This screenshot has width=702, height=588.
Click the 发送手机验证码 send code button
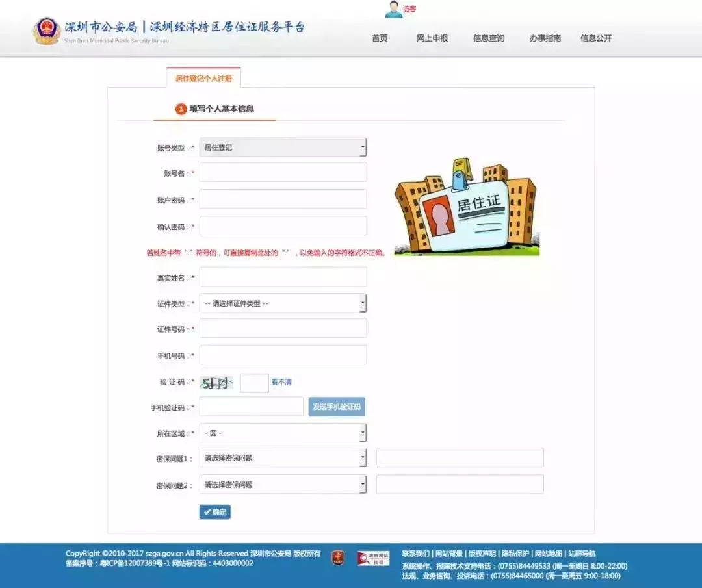tap(337, 407)
